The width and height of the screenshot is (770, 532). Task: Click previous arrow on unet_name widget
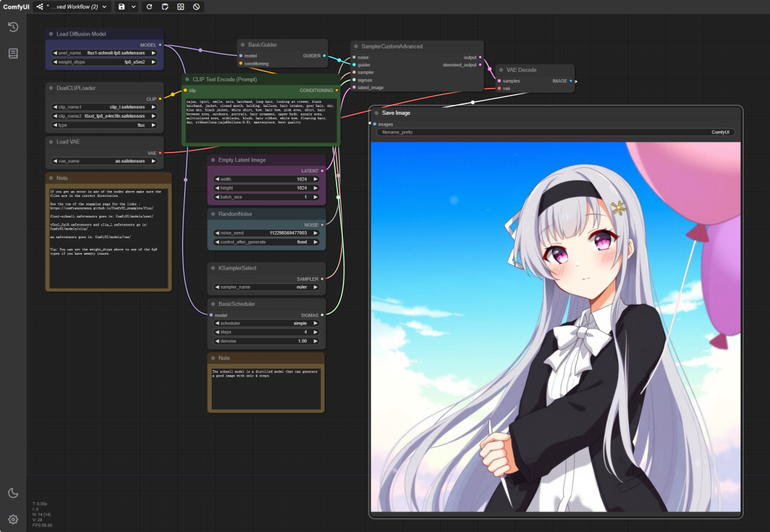55,53
